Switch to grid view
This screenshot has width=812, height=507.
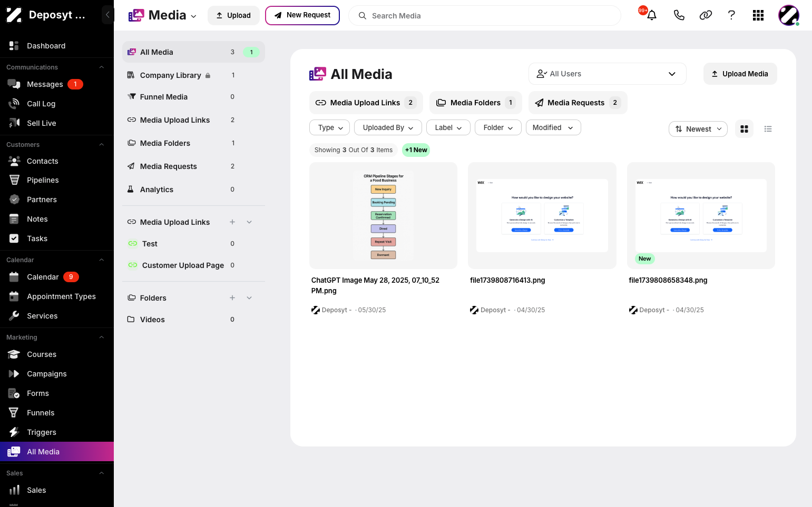coord(744,129)
